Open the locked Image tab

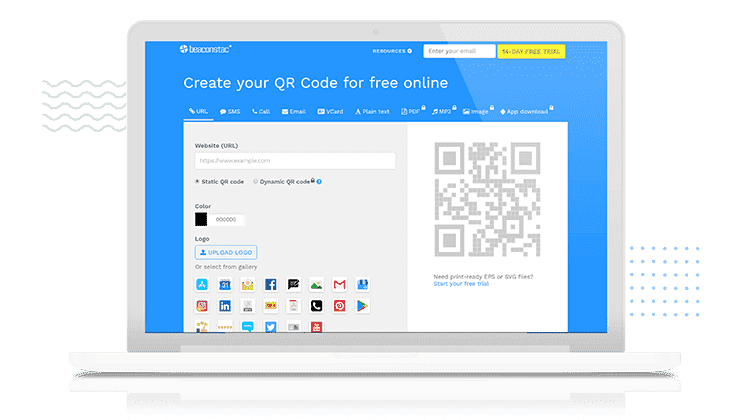(478, 111)
